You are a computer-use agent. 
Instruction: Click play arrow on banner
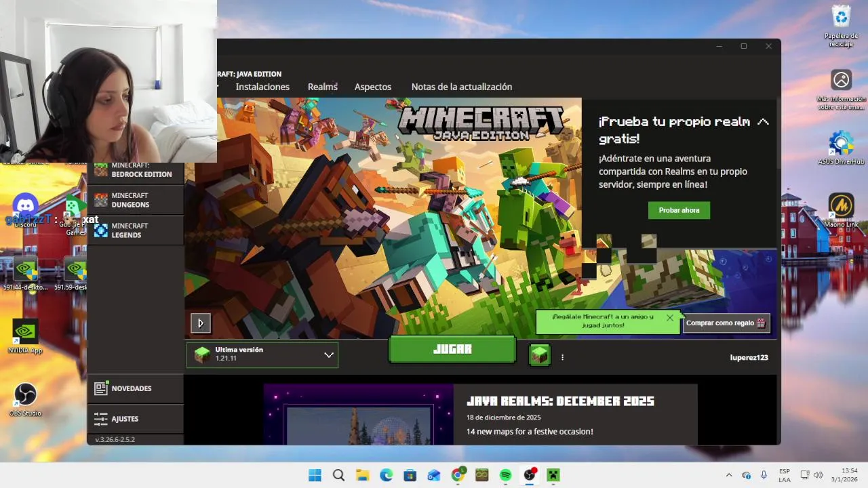(200, 323)
